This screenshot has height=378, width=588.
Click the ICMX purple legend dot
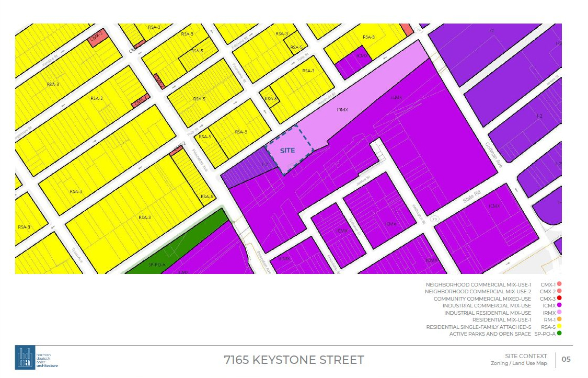(559, 305)
